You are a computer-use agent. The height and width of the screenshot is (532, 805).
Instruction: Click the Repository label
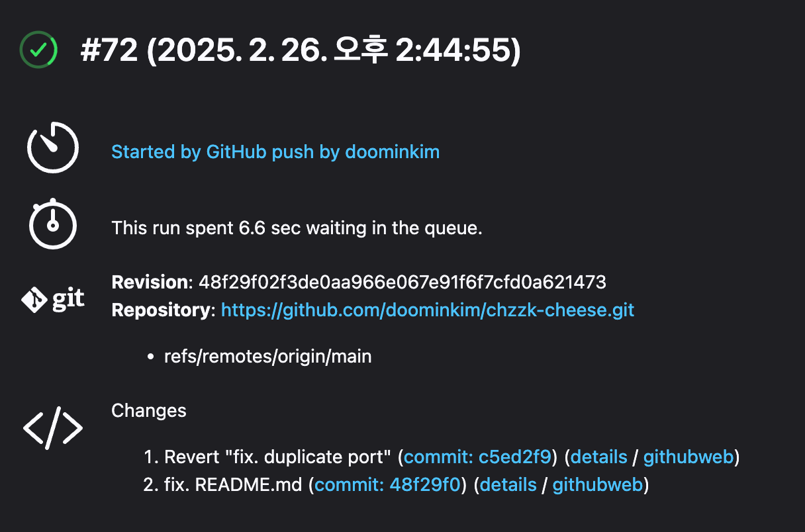point(164,310)
